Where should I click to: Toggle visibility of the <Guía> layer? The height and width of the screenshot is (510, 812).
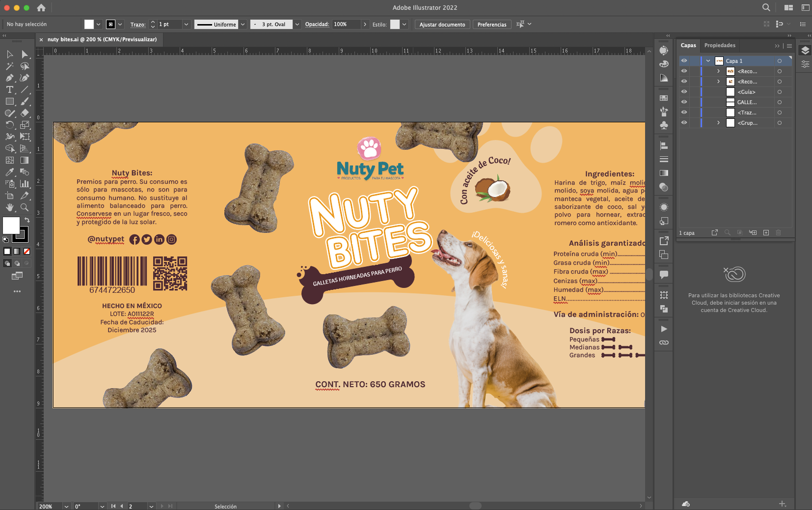point(684,91)
